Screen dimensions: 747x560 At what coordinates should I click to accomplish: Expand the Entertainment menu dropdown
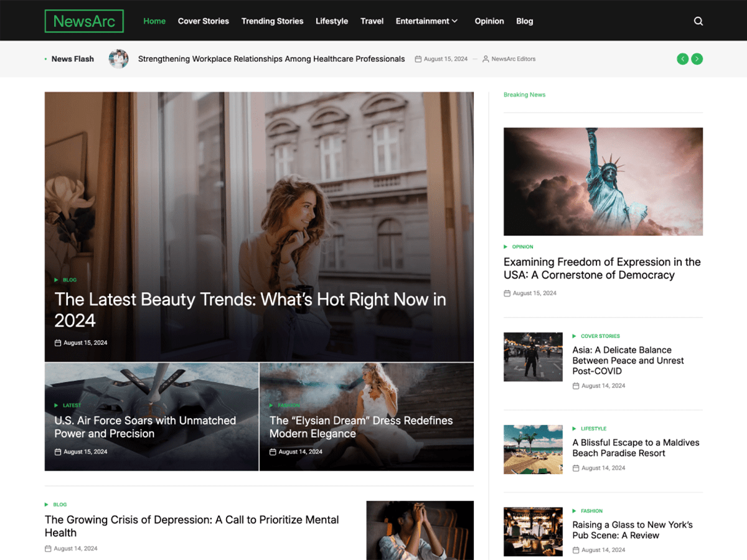pos(426,21)
